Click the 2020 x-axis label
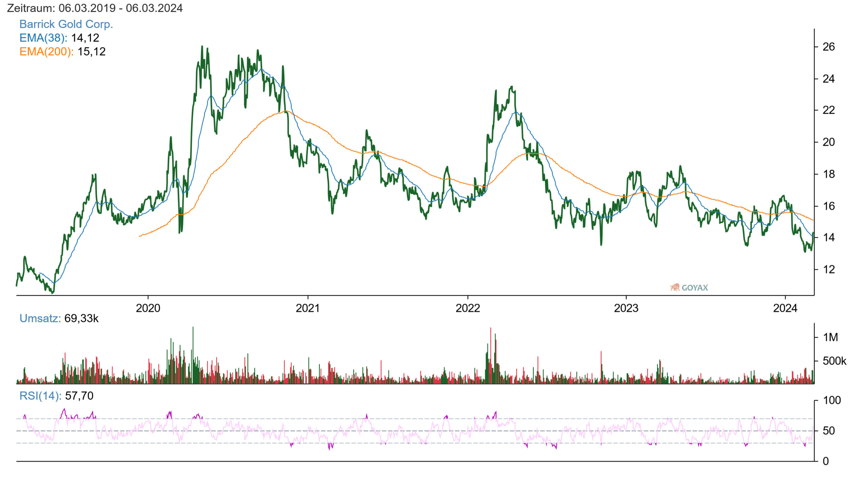 click(x=148, y=308)
